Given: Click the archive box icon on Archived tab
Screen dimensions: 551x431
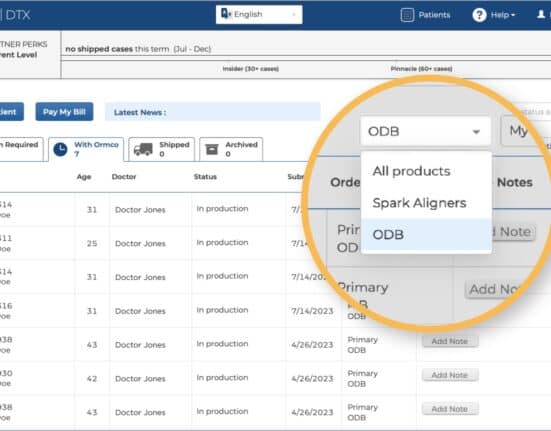Looking at the screenshot, I should click(x=212, y=149).
